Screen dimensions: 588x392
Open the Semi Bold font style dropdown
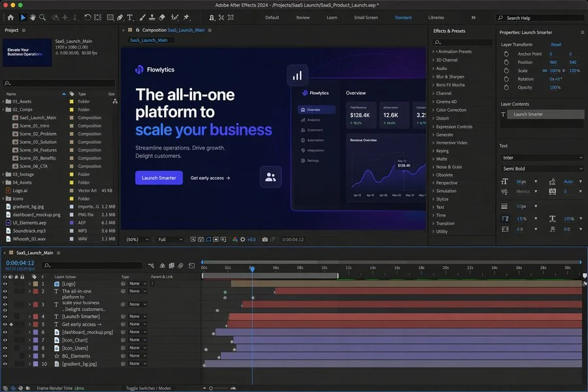click(x=542, y=169)
